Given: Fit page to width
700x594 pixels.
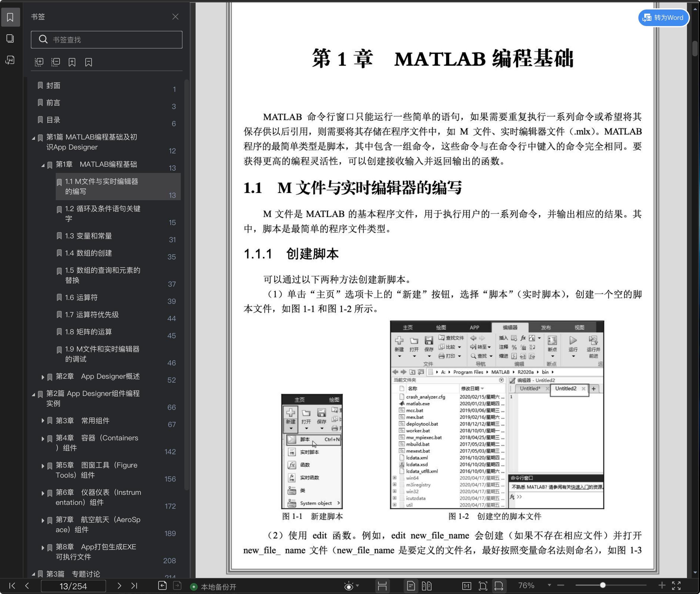Looking at the screenshot, I should point(499,586).
